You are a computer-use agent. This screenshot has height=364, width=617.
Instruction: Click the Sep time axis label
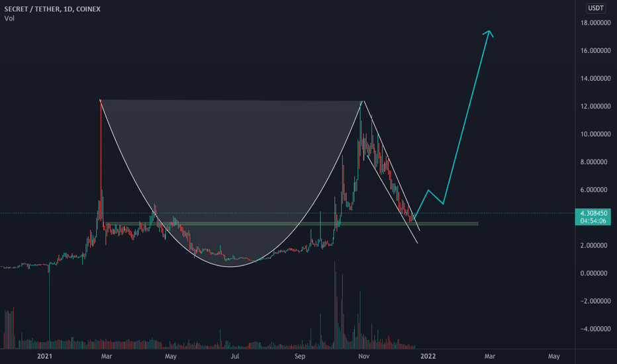point(300,356)
